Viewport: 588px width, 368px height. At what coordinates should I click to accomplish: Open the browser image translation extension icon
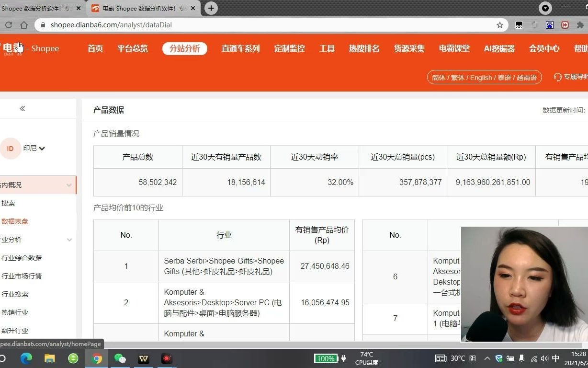(x=550, y=24)
